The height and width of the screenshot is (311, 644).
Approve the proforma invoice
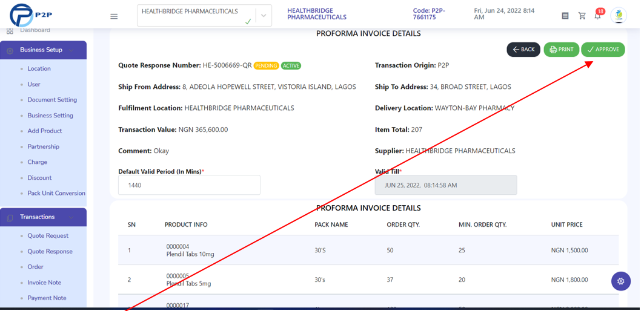coord(603,49)
